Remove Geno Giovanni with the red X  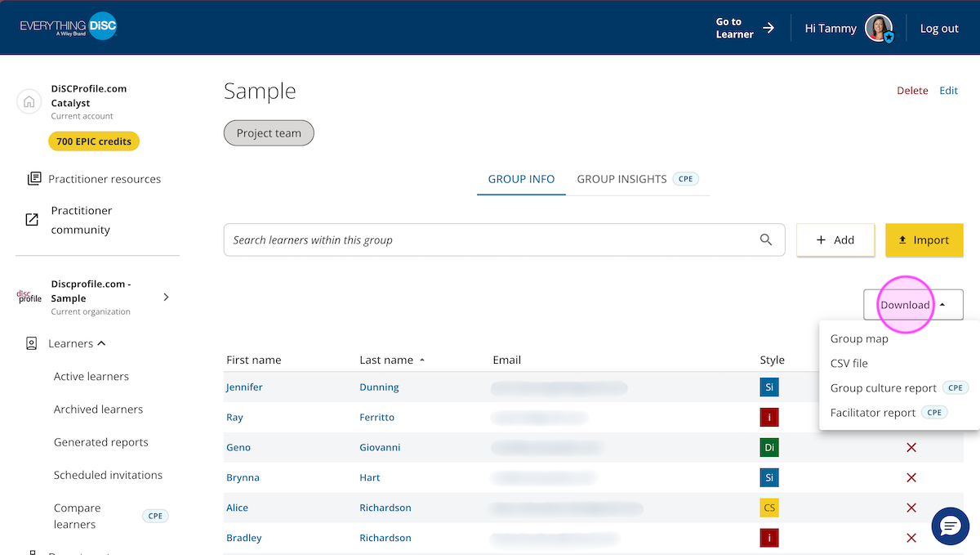911,448
